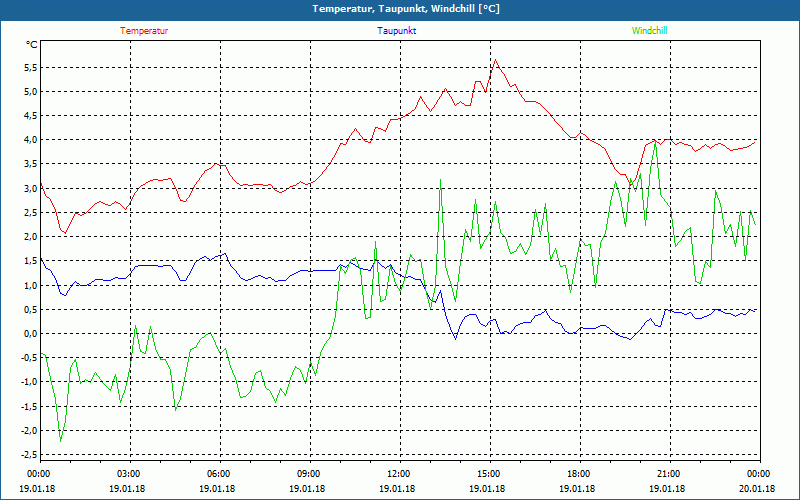Click the 03:00 time axis label

[x=131, y=474]
